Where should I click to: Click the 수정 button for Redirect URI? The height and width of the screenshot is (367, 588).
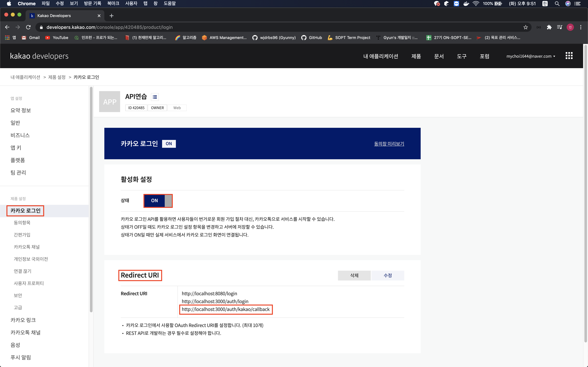[388, 275]
